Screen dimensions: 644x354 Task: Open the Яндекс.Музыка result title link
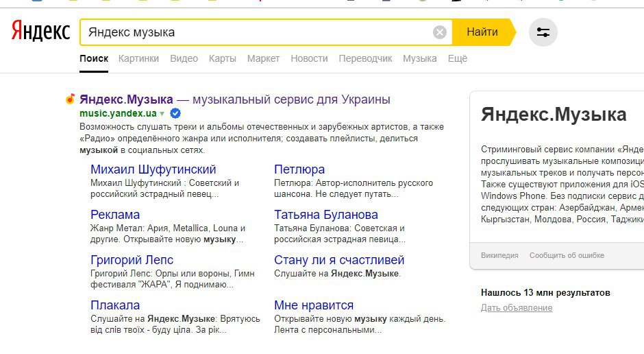coord(234,99)
